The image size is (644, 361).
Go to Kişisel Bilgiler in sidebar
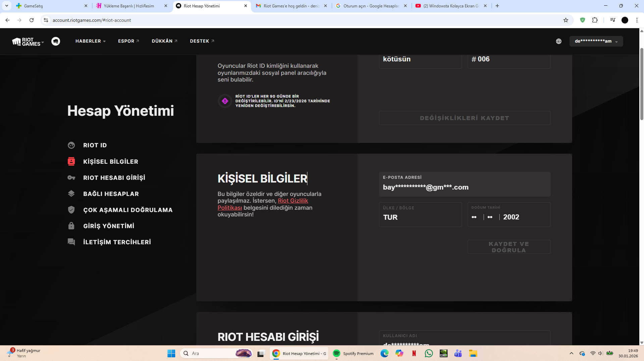coord(111,161)
